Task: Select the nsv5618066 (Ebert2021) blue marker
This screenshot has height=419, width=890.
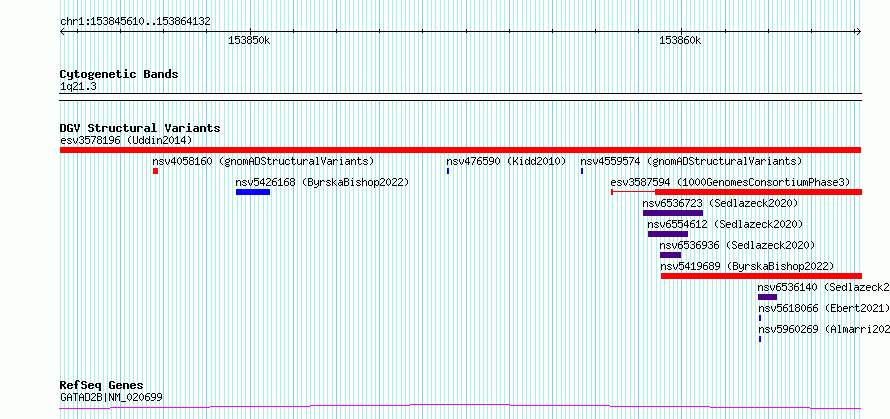Action: (x=760, y=318)
